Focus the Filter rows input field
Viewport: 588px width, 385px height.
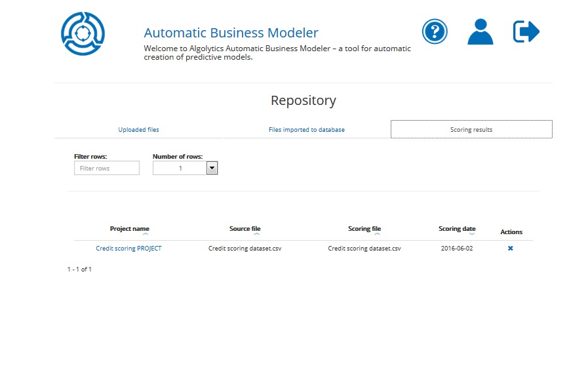tap(107, 168)
